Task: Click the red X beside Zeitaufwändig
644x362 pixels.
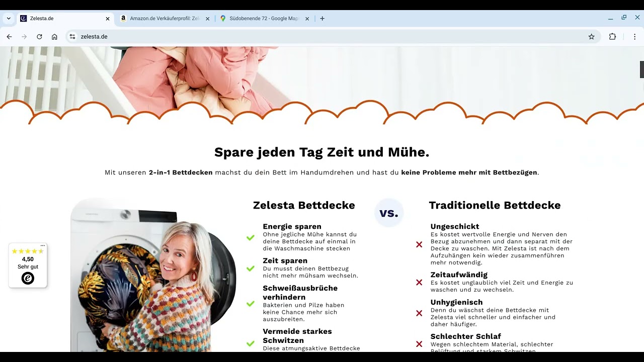Action: [419, 283]
